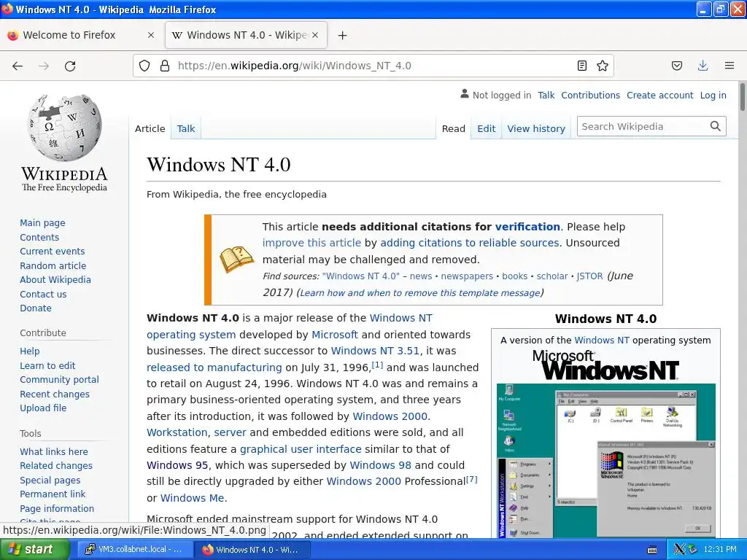
Task: Select the Firefox Windows NT taskbar button
Action: (x=252, y=550)
